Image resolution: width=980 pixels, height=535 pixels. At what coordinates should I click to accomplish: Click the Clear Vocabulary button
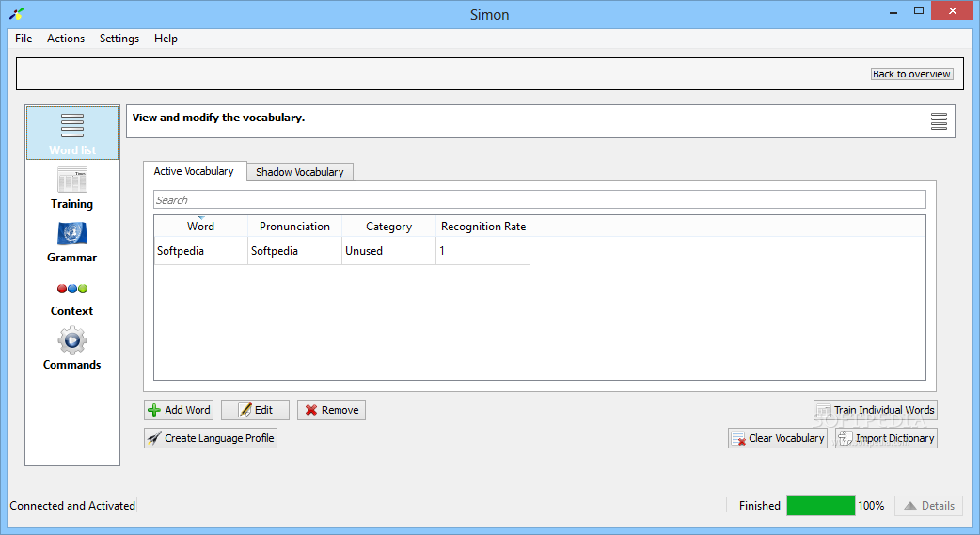tap(778, 438)
